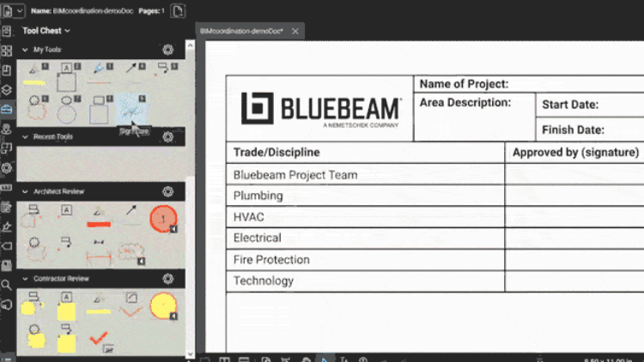Pick the red numbered circle tool in Architect Review
The height and width of the screenshot is (362, 644).
click(x=163, y=219)
